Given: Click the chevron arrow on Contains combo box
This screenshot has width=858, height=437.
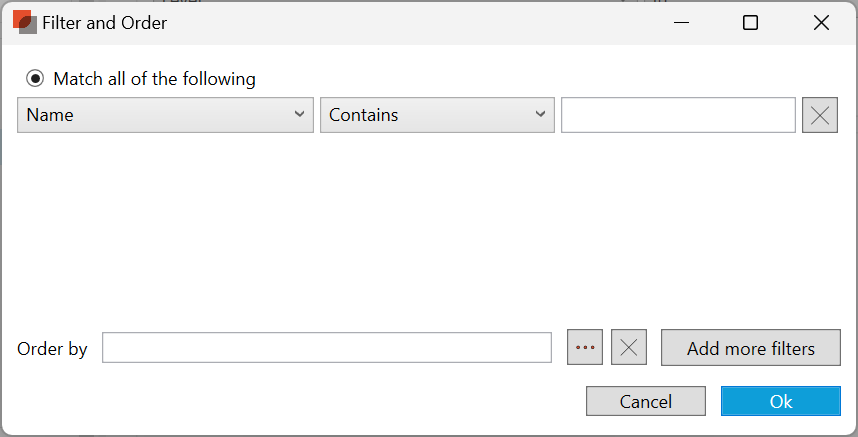Looking at the screenshot, I should (542, 115).
